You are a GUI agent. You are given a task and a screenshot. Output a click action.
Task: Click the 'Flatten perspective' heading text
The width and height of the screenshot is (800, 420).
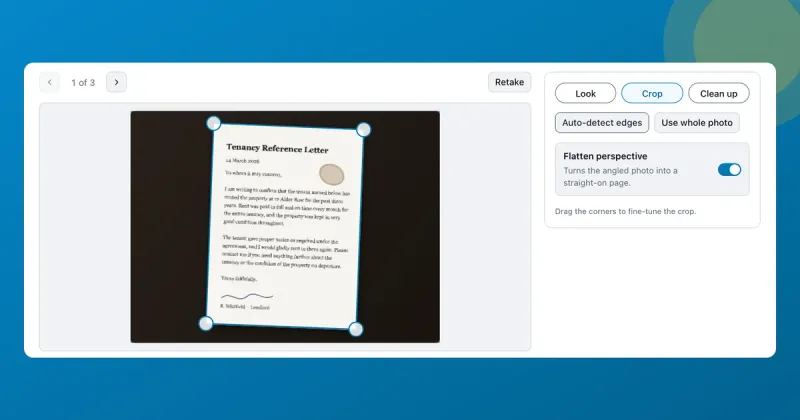[x=605, y=156]
